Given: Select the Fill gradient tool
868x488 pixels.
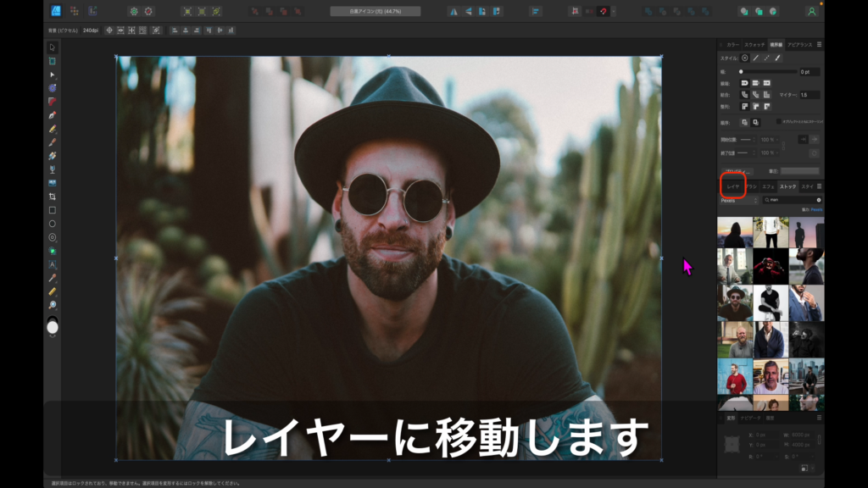Looking at the screenshot, I should (x=52, y=156).
